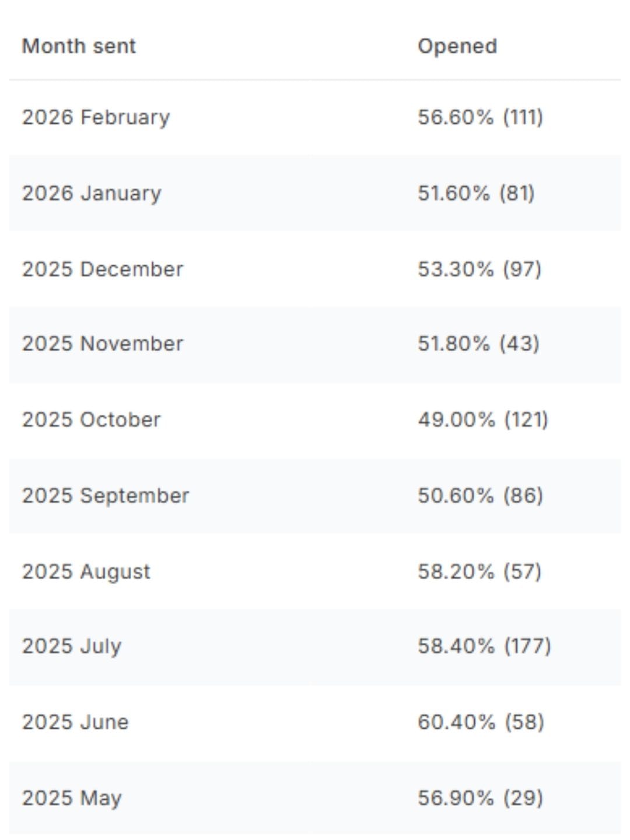This screenshot has height=840, width=630.
Task: Click the 51.80% (43) opened value
Action: [478, 344]
